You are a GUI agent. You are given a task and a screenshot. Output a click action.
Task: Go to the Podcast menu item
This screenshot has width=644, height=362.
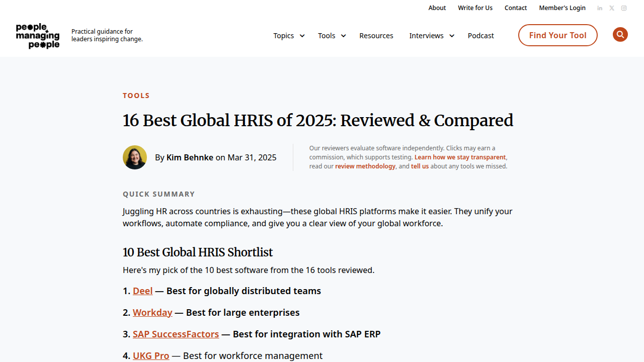click(x=481, y=36)
